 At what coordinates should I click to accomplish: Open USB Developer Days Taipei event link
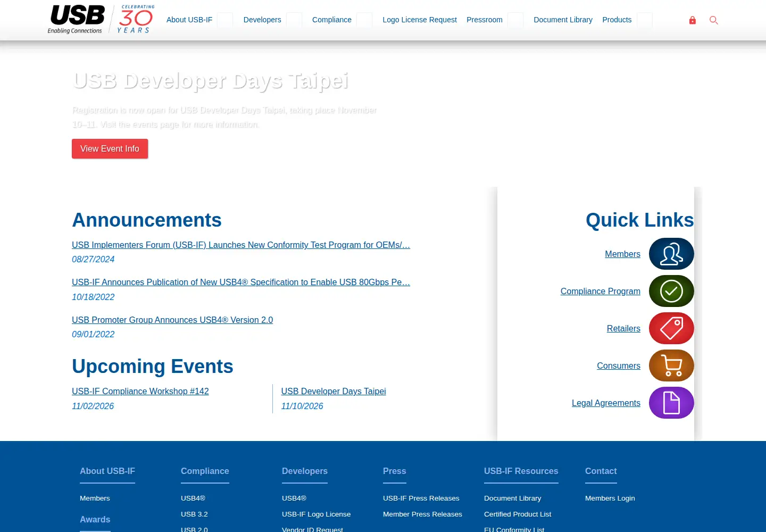[334, 392]
